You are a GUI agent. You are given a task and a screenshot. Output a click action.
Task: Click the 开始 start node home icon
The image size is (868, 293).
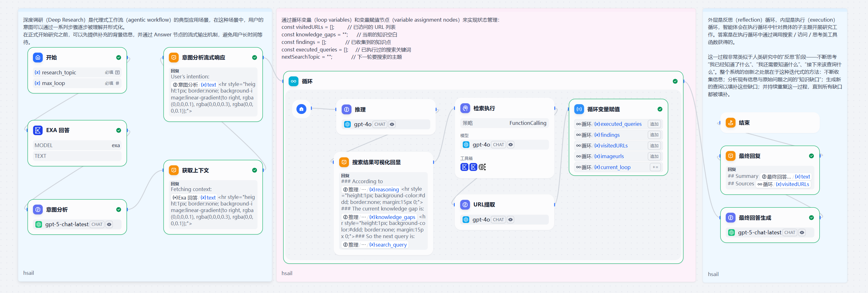38,57
